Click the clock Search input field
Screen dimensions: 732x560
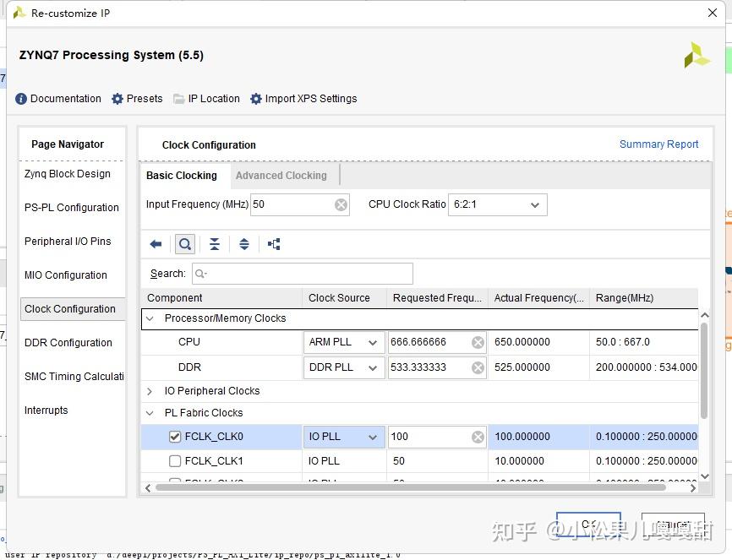coord(303,274)
